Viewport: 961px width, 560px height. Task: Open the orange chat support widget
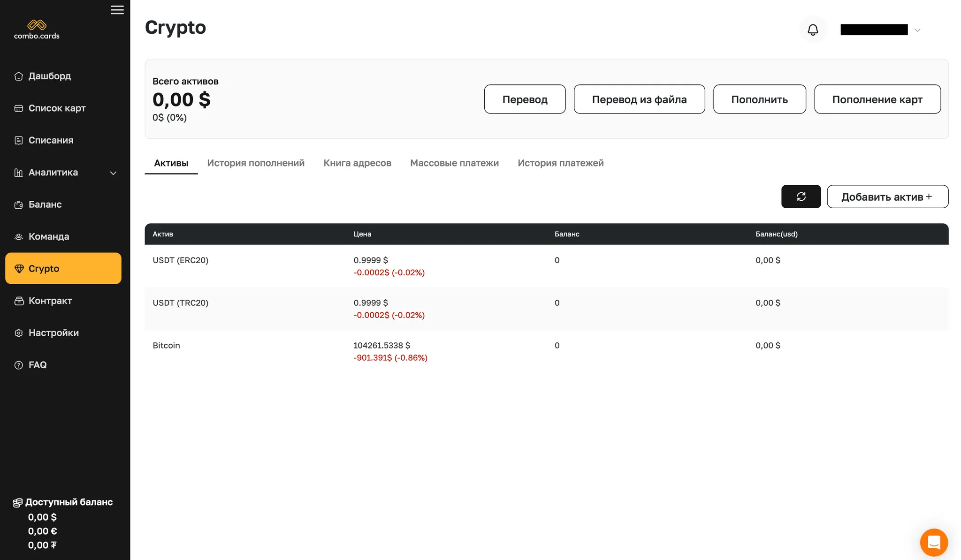[933, 542]
